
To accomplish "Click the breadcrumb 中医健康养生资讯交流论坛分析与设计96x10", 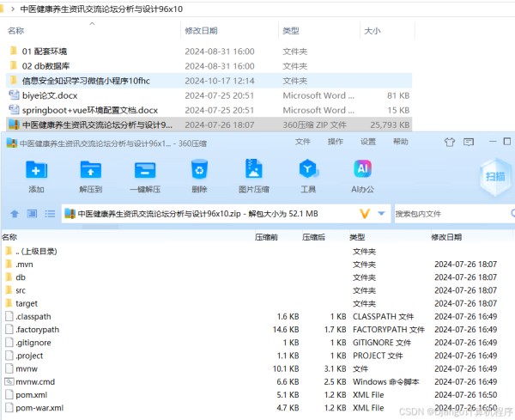I will (101, 9).
